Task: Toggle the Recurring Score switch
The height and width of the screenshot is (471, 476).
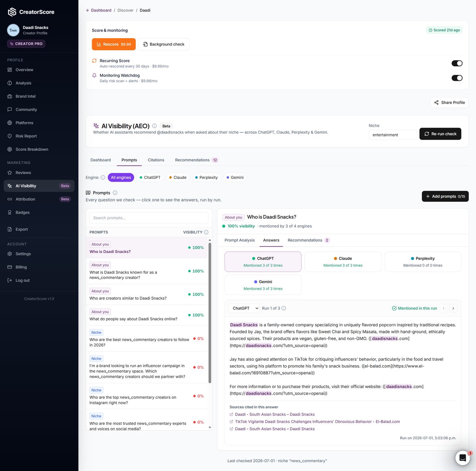Action: point(457,63)
